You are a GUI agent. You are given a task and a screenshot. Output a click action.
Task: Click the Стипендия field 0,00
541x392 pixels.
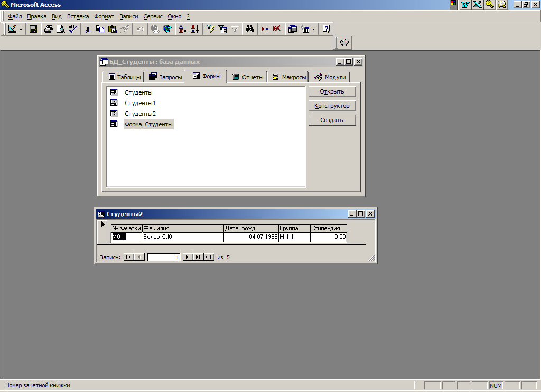pos(329,237)
